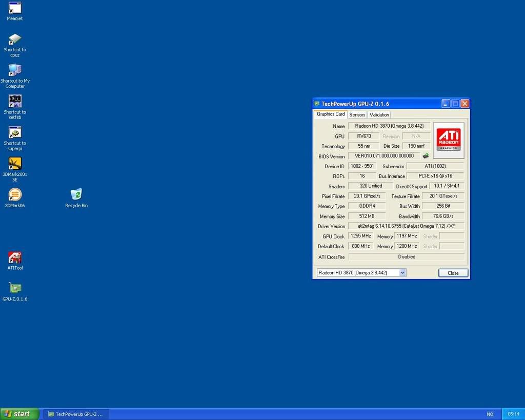Click the Technology field showing 55 nm
The height and width of the screenshot is (420, 525).
point(364,146)
